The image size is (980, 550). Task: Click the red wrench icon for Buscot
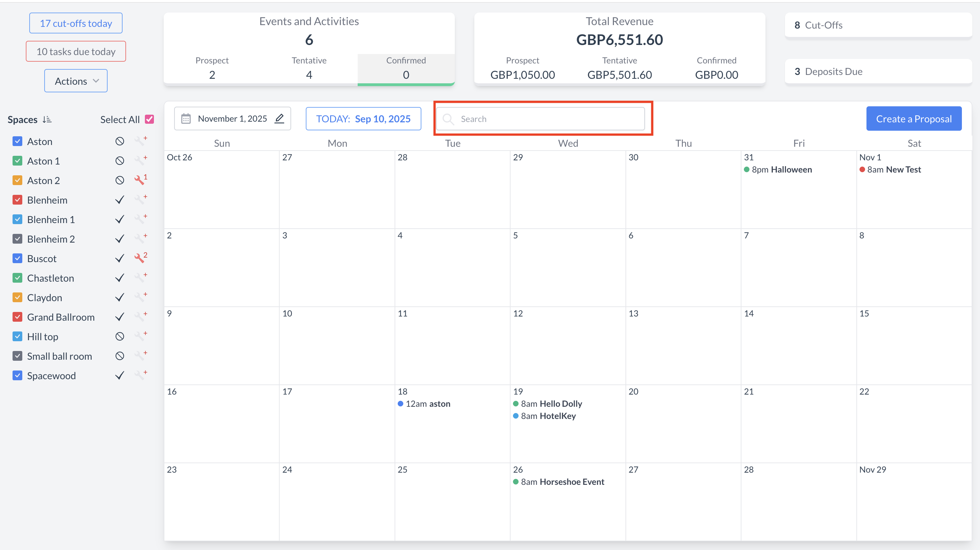140,258
